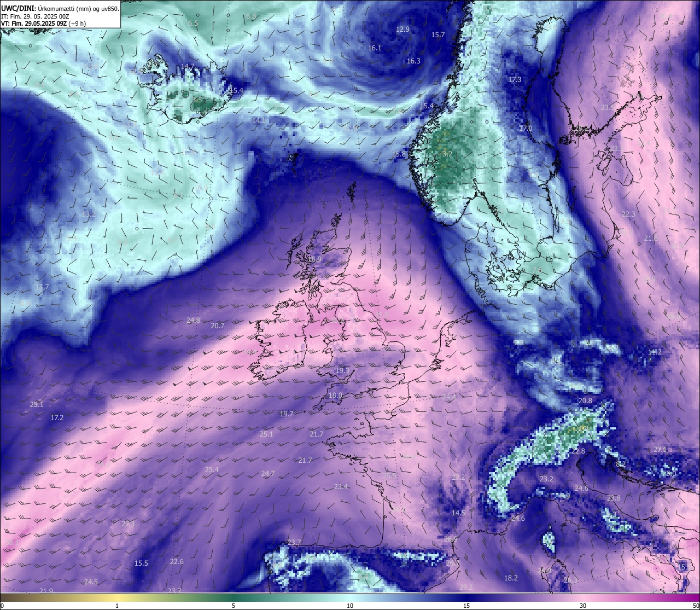Click the 25.4 value label
The width and height of the screenshot is (700, 610).
[212, 470]
